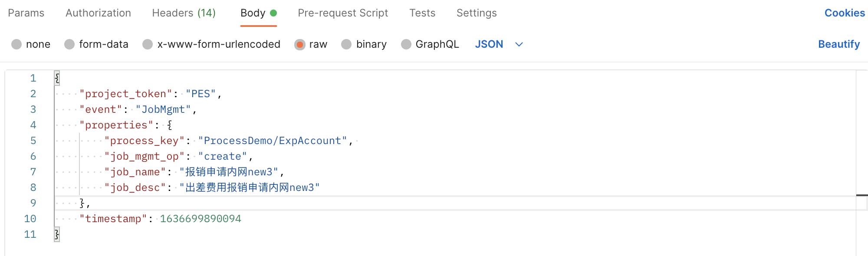868x256 pixels.
Task: Click the "create" value on line 6
Action: (223, 156)
